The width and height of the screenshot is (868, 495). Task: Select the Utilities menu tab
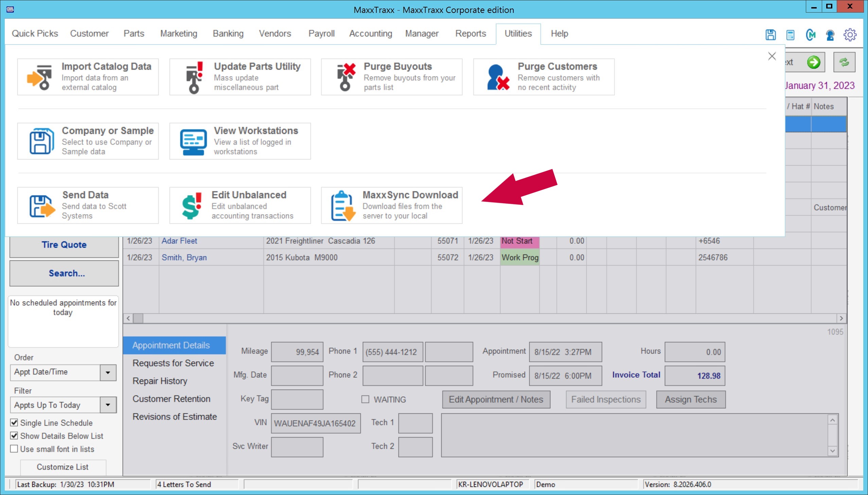pyautogui.click(x=518, y=34)
